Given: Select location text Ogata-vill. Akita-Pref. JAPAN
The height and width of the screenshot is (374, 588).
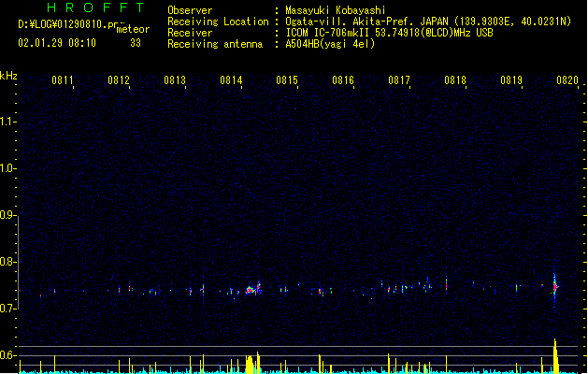Looking at the screenshot, I should tap(366, 22).
